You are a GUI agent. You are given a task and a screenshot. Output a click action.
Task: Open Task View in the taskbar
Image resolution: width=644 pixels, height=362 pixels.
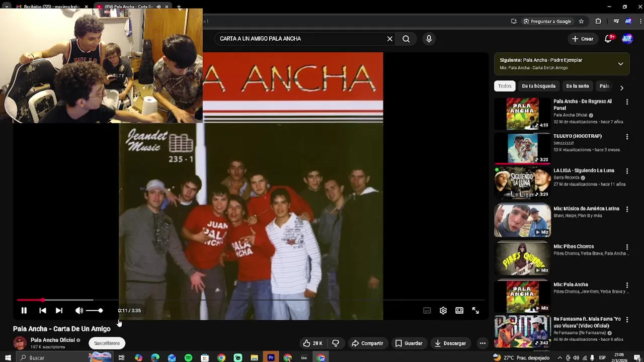pos(121,357)
